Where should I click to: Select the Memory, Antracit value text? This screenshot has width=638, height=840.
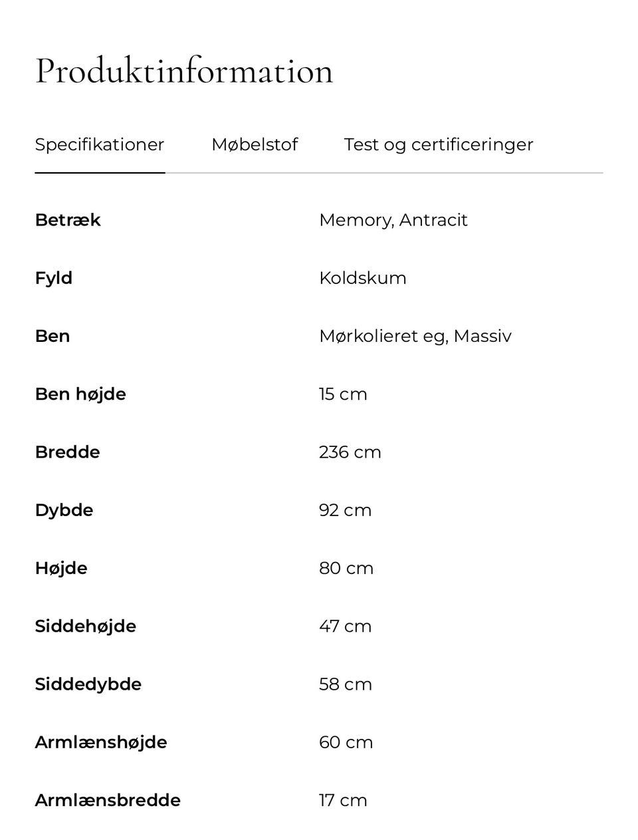click(393, 220)
